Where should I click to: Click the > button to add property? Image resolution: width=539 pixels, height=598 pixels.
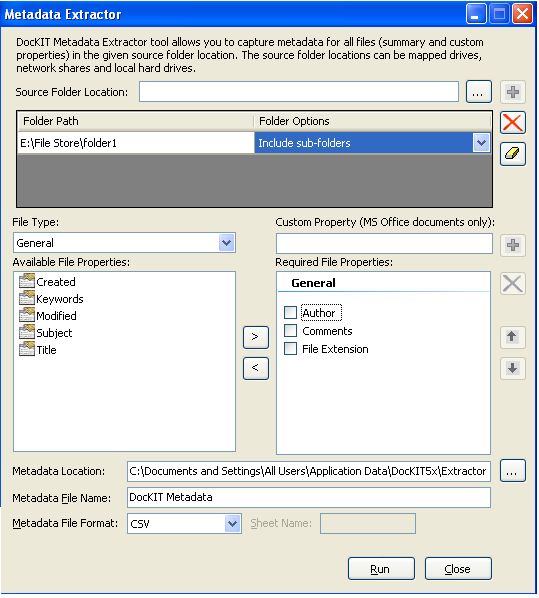point(256,337)
